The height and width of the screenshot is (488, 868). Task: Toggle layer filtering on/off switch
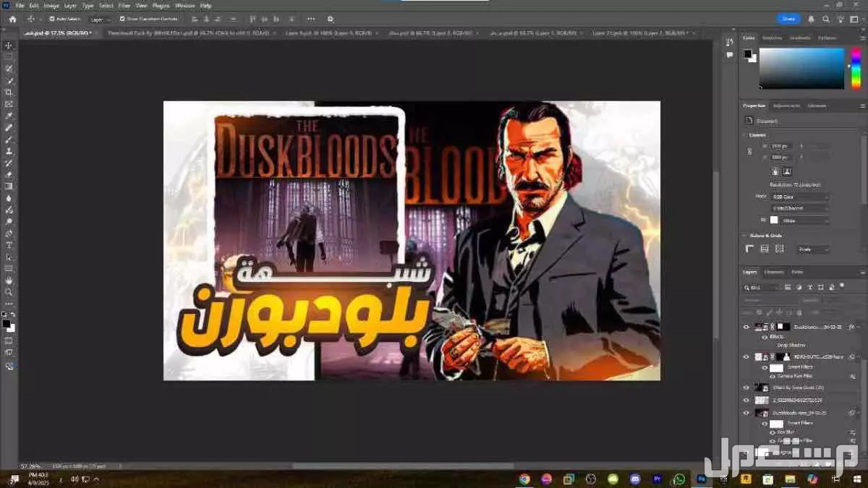[842, 286]
